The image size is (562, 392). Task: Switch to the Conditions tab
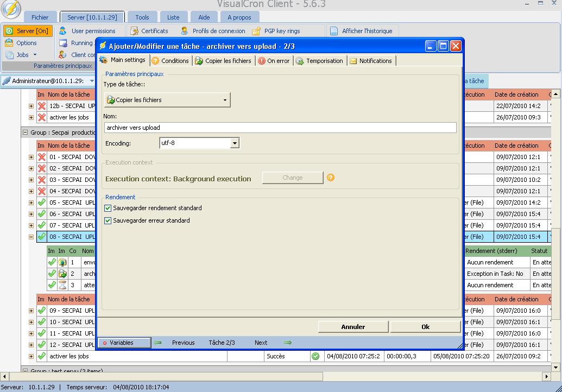[x=171, y=61]
